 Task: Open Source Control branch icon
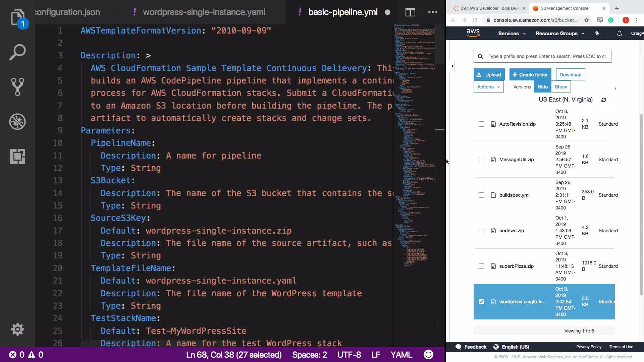17,87
